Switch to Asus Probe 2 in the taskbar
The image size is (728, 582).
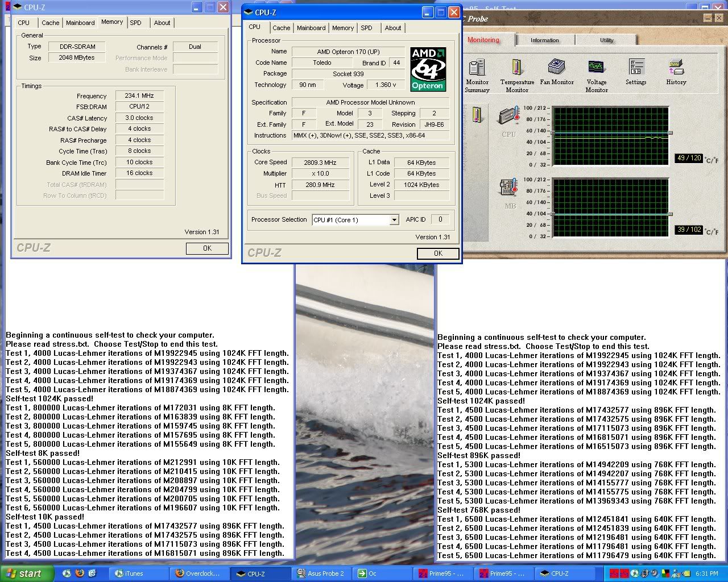point(322,573)
